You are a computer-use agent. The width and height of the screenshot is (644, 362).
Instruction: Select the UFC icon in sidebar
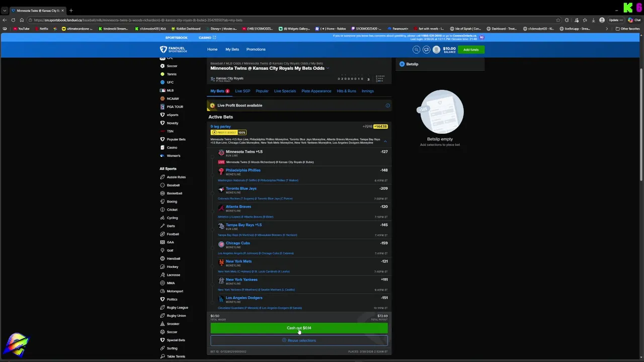point(163,82)
